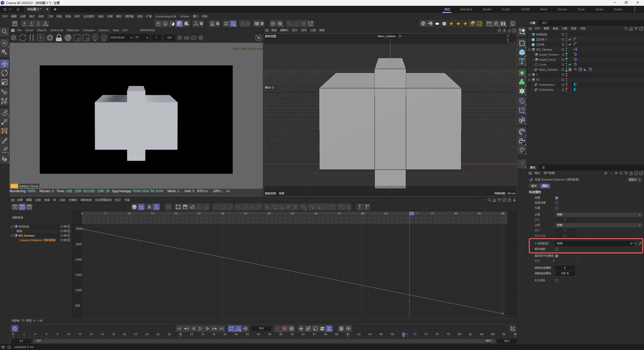Select the DeMain render pass button

tap(24, 186)
